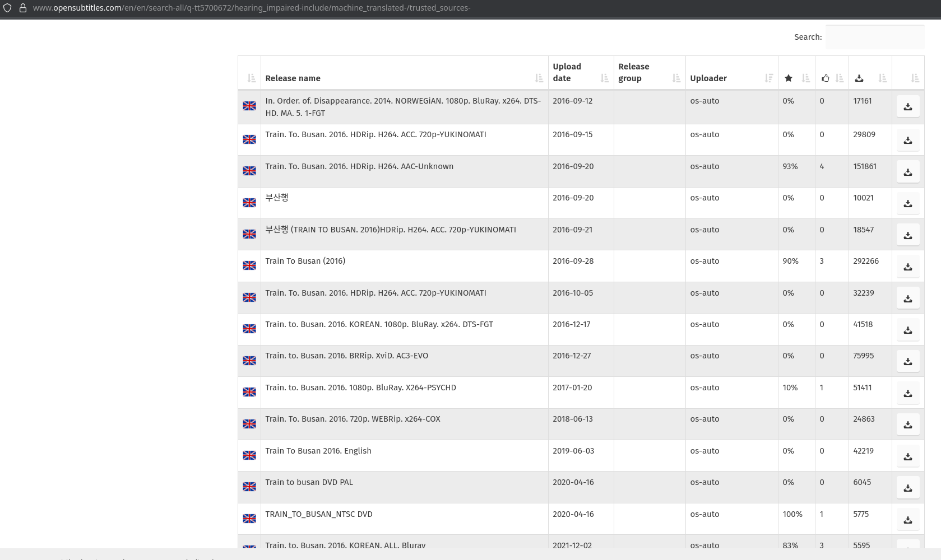Sort table by Release name

point(404,73)
